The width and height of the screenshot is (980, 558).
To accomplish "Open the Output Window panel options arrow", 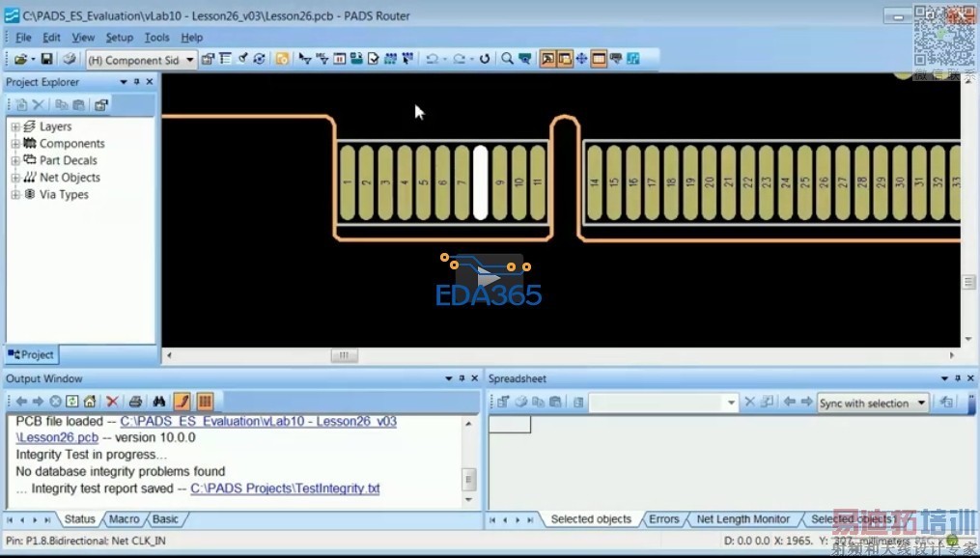I will (x=448, y=378).
